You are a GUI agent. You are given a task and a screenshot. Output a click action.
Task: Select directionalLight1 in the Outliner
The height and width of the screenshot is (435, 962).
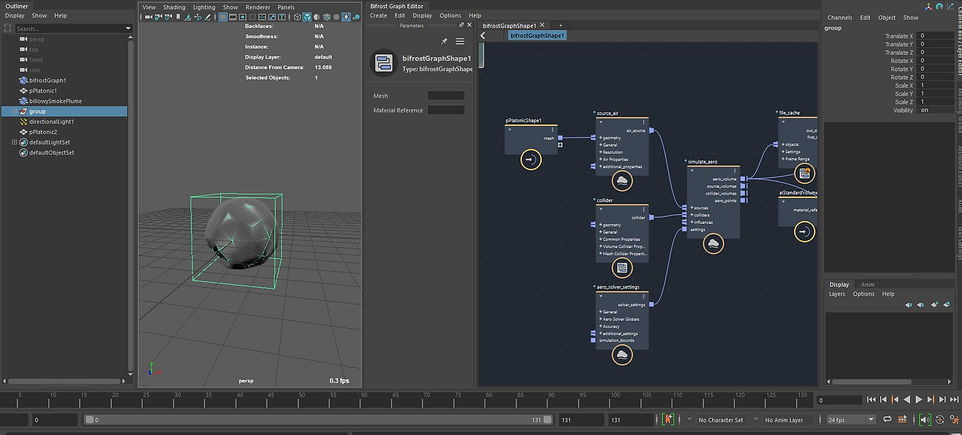coord(52,121)
